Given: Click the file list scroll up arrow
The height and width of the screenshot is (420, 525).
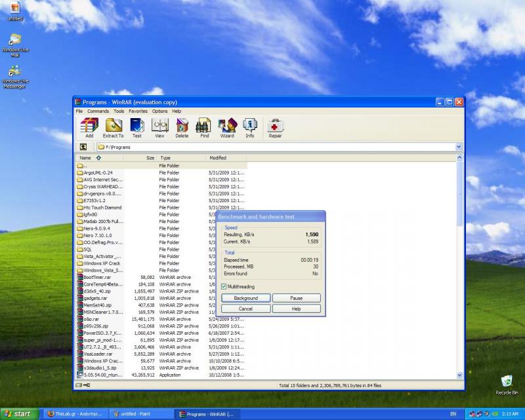Looking at the screenshot, I should [x=459, y=157].
